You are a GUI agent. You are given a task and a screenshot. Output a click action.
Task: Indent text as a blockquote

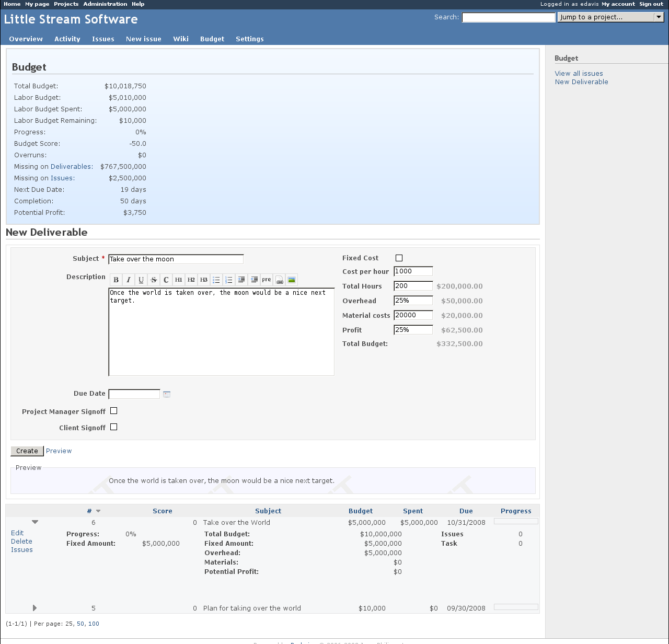[x=241, y=280]
